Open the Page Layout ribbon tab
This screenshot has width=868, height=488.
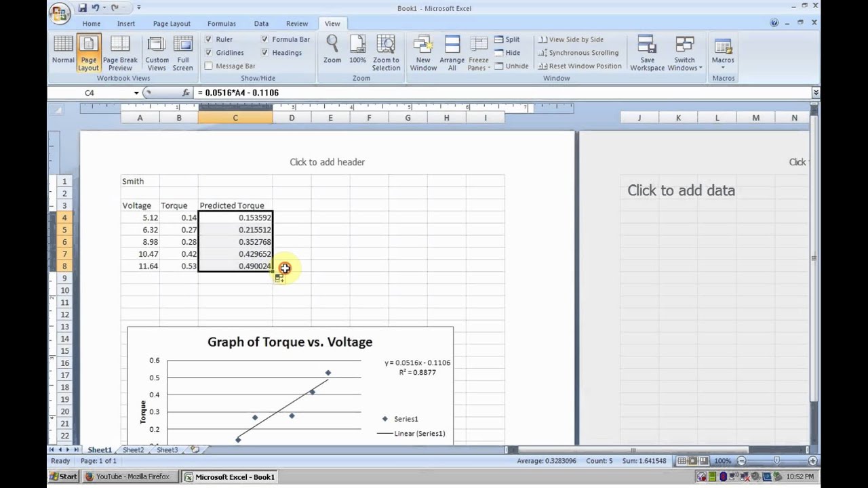point(172,24)
